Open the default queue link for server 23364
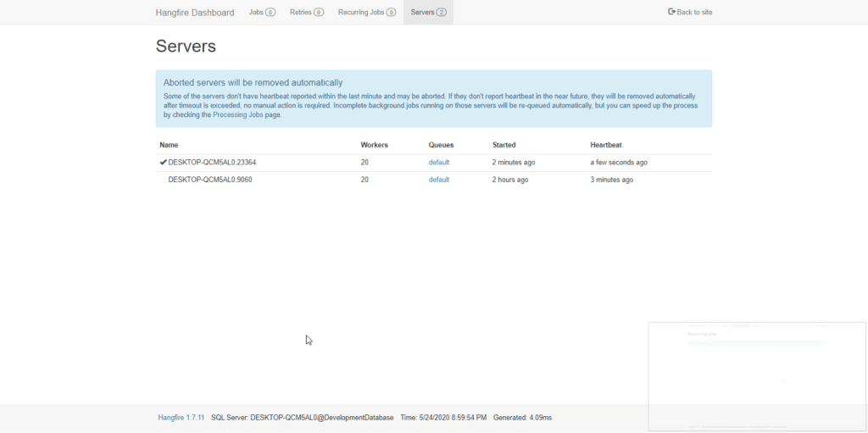 click(x=439, y=163)
